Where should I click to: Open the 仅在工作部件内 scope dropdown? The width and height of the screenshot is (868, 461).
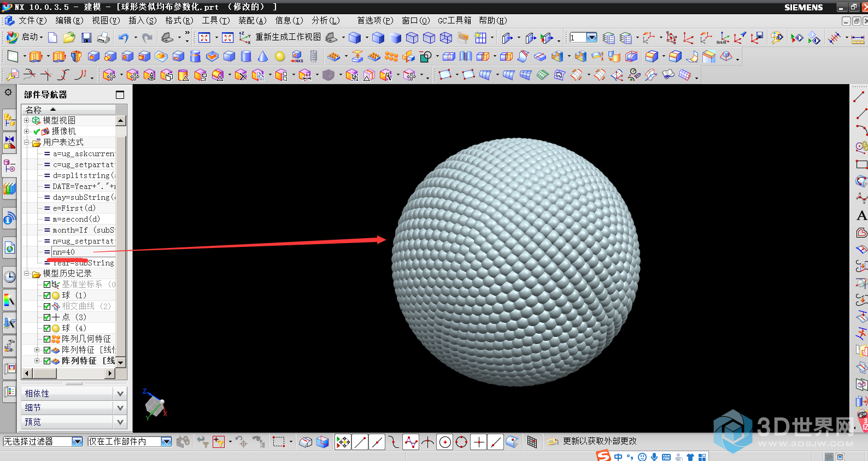click(167, 441)
